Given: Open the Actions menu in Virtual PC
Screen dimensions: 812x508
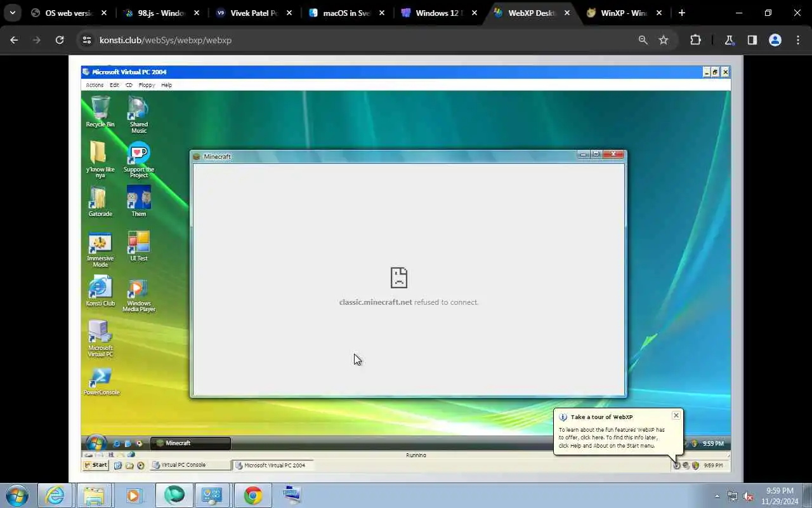Looking at the screenshot, I should pyautogui.click(x=95, y=85).
